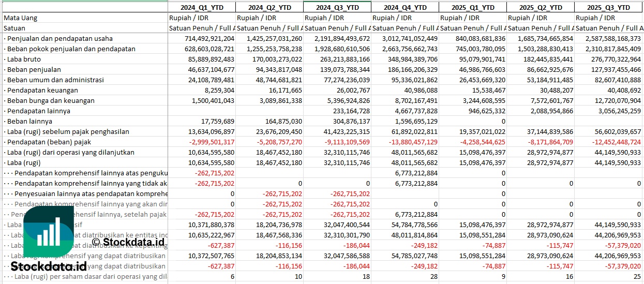
Task: Click the 2025_Q3_YTD column header
Action: [x=608, y=7]
